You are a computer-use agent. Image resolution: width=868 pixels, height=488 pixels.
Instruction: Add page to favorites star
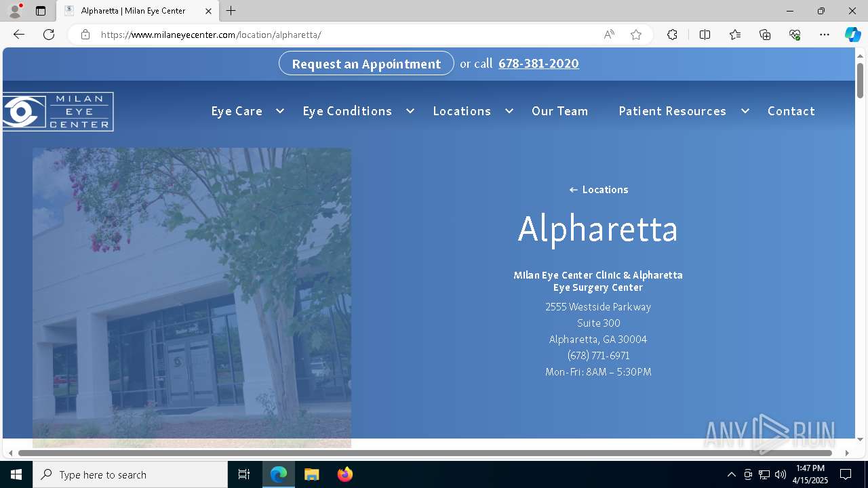point(636,35)
